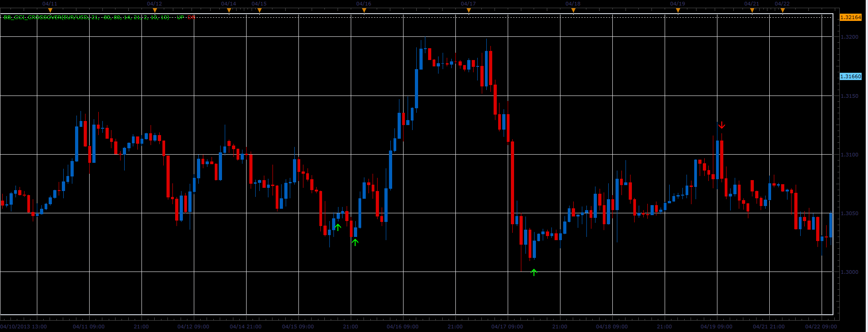Click the 04/11 orange day marker triangle

[50, 10]
